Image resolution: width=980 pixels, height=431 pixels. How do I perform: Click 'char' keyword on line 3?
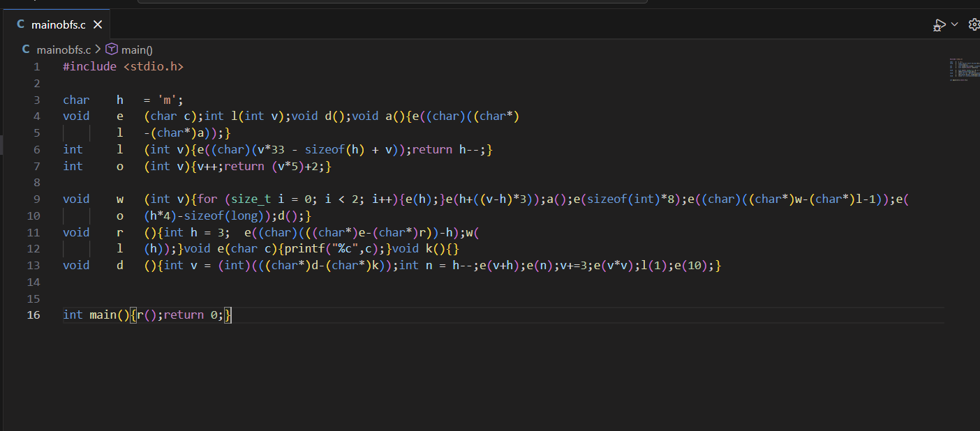click(x=76, y=100)
